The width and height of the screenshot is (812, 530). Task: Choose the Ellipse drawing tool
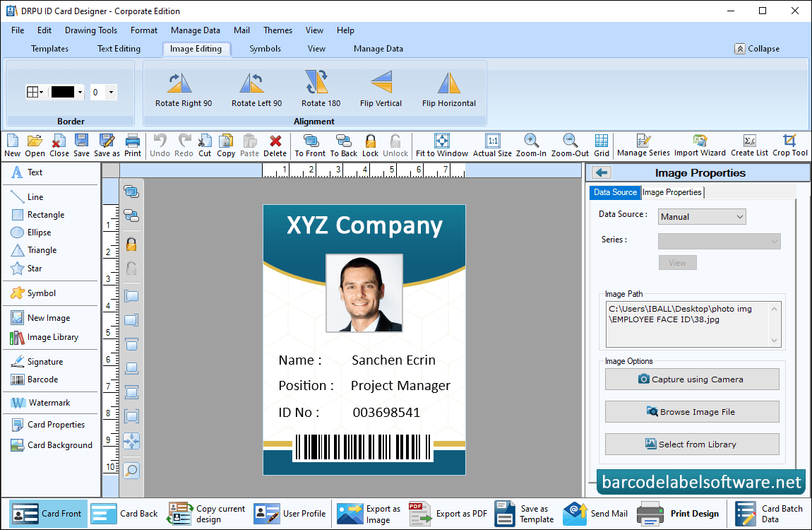click(x=31, y=232)
